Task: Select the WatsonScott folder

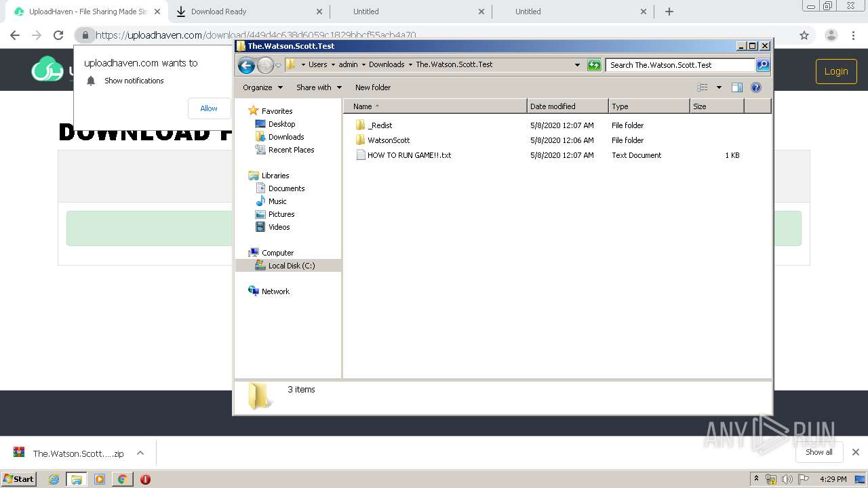Action: click(382, 140)
